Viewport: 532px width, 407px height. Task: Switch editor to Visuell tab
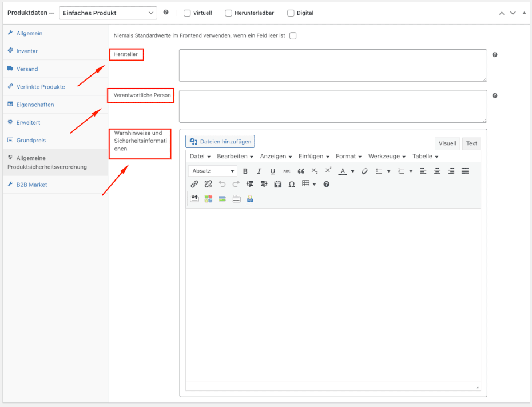(x=447, y=143)
